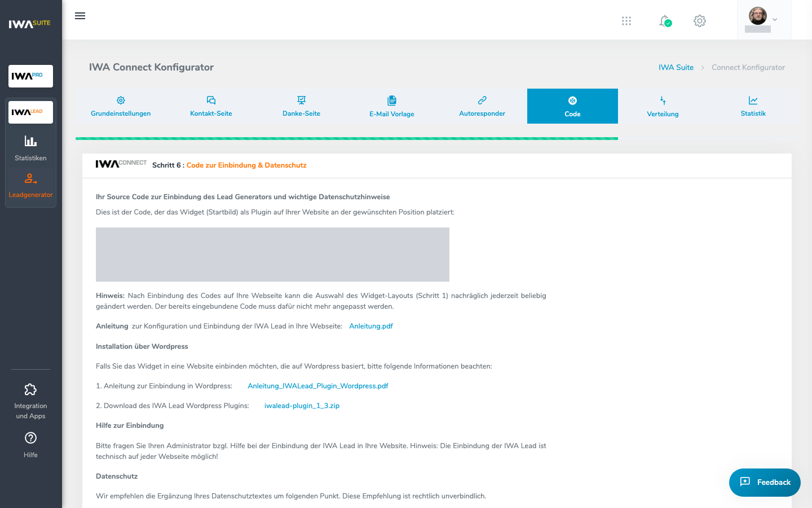
Task: Open Leadgenerator in the sidebar
Action: coord(30,186)
